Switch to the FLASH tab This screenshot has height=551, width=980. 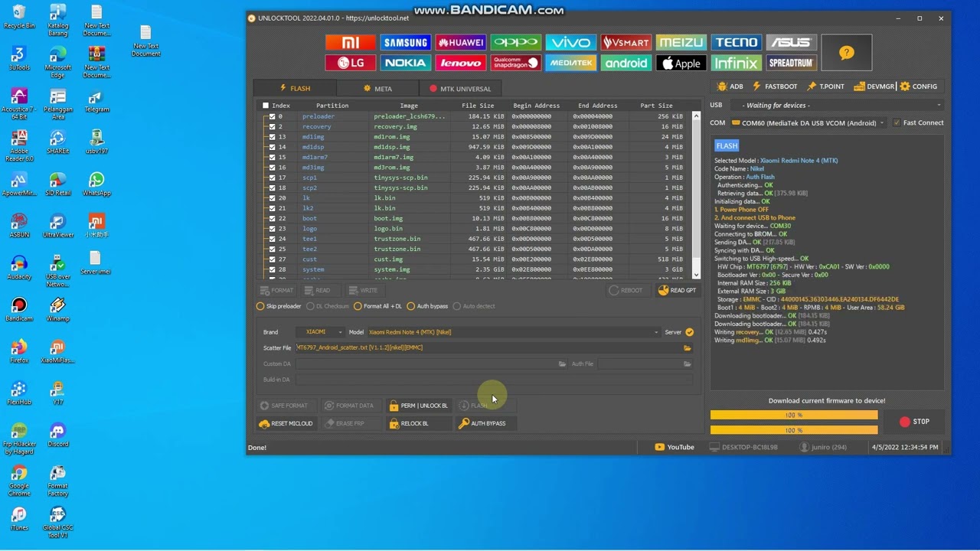[295, 89]
